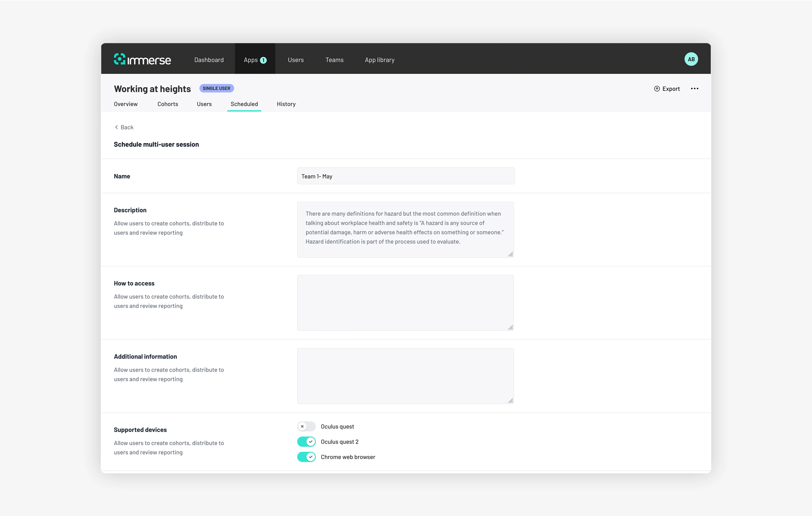Switch to the Cohorts tab

(x=168, y=104)
